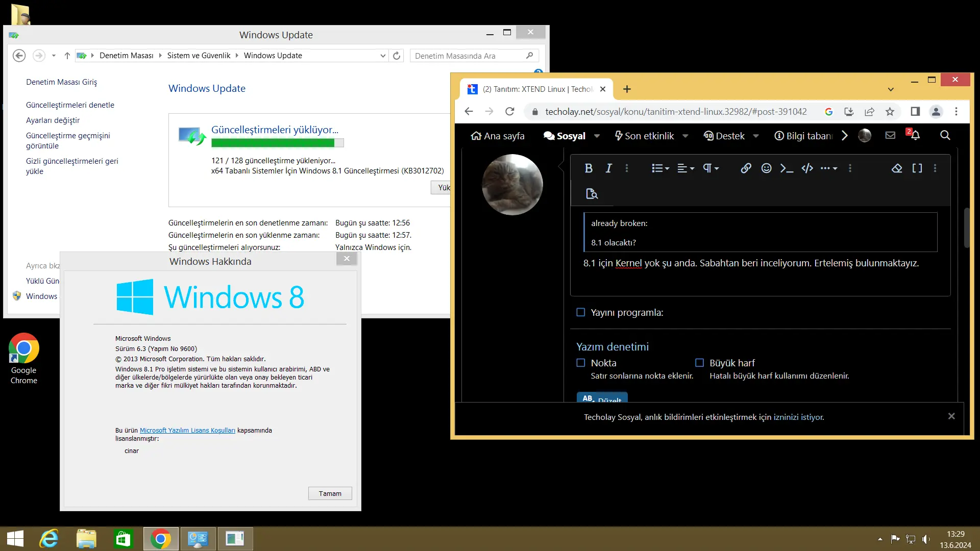The image size is (980, 551).
Task: Open the text alignment dropdown in the editor
Action: [x=685, y=168]
